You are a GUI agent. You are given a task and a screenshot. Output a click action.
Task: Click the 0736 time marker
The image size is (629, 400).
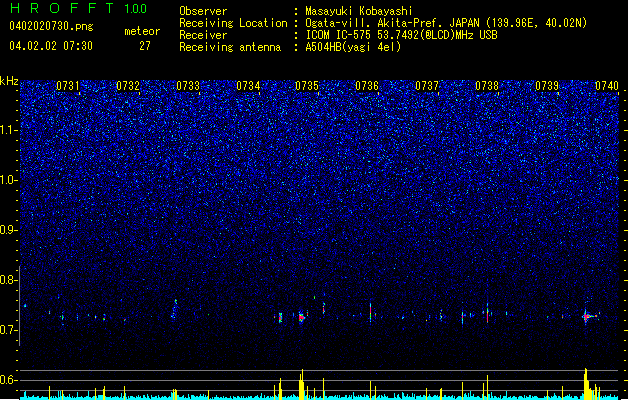pyautogui.click(x=367, y=86)
